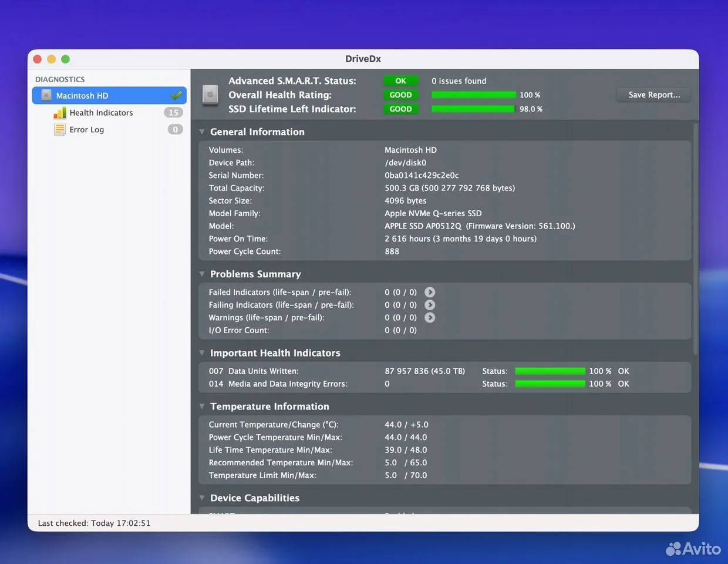The width and height of the screenshot is (728, 564).
Task: Click the green checkmark beside Macintosh HD
Action: [176, 95]
